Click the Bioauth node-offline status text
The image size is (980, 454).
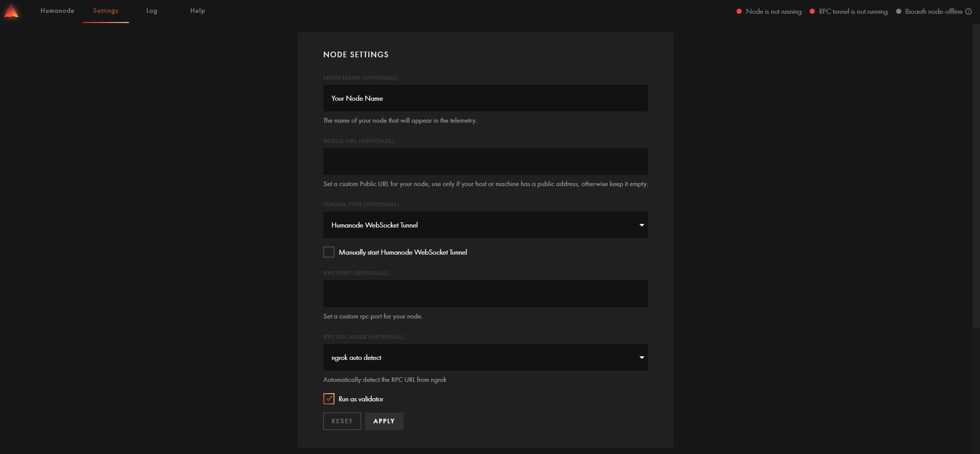(933, 11)
